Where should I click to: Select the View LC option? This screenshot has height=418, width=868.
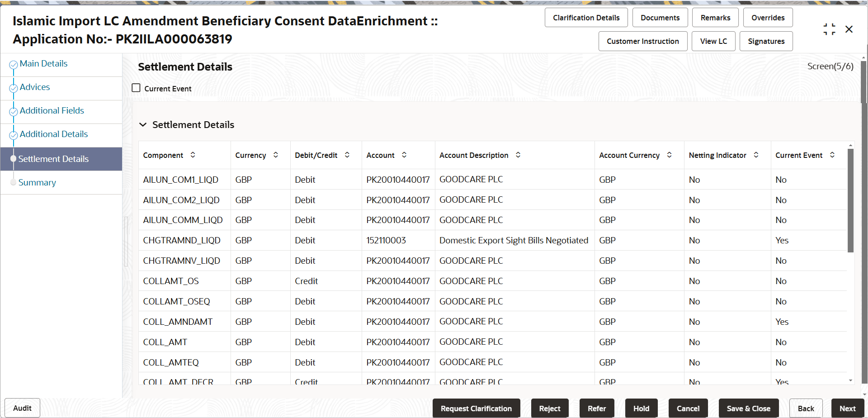point(713,41)
